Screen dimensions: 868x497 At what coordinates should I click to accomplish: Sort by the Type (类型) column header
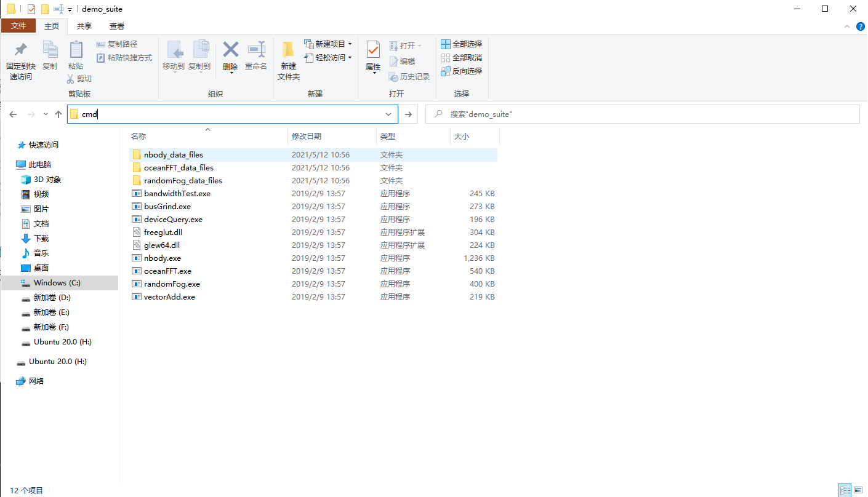(x=388, y=137)
